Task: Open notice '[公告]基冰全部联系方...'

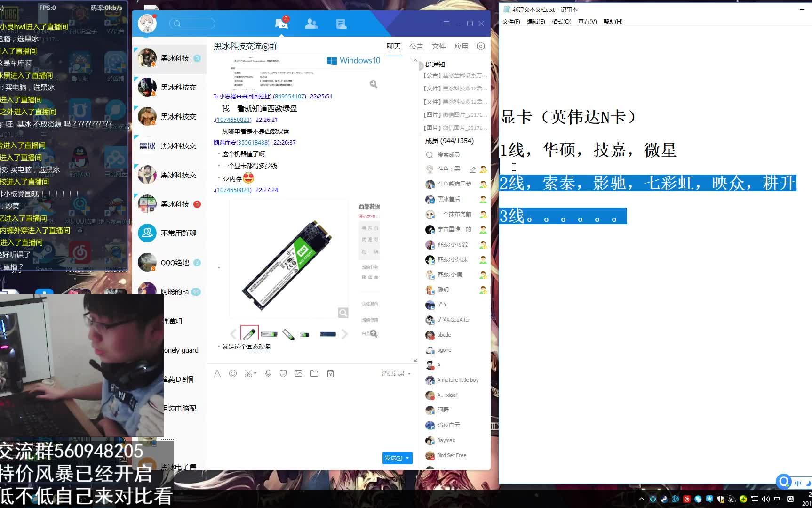Action: [x=455, y=75]
